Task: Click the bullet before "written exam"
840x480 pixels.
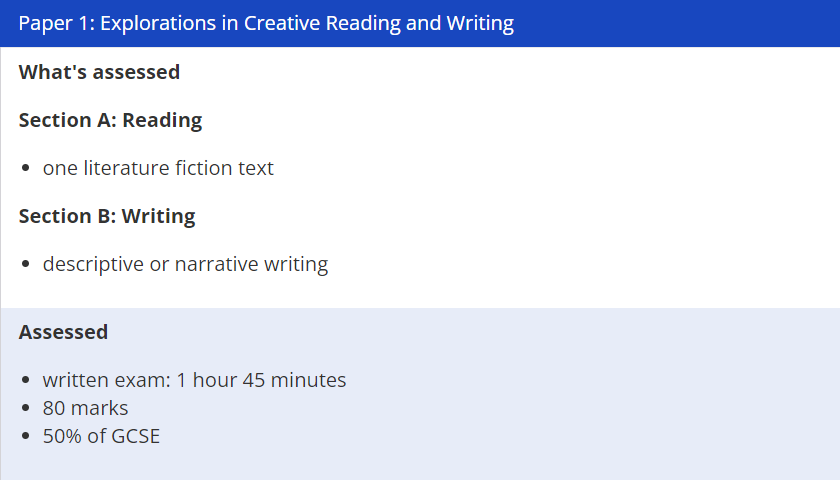Action: [x=25, y=380]
